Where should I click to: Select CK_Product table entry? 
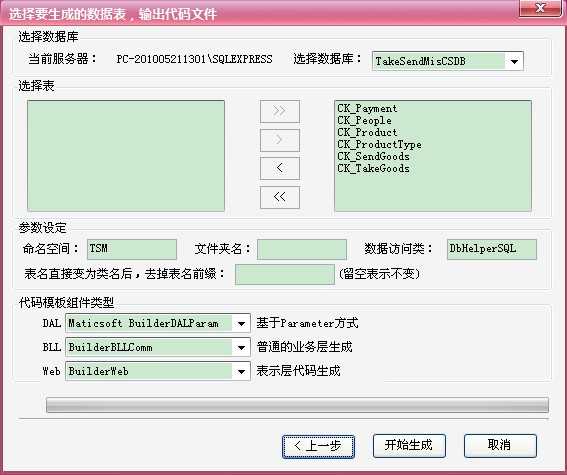click(367, 132)
